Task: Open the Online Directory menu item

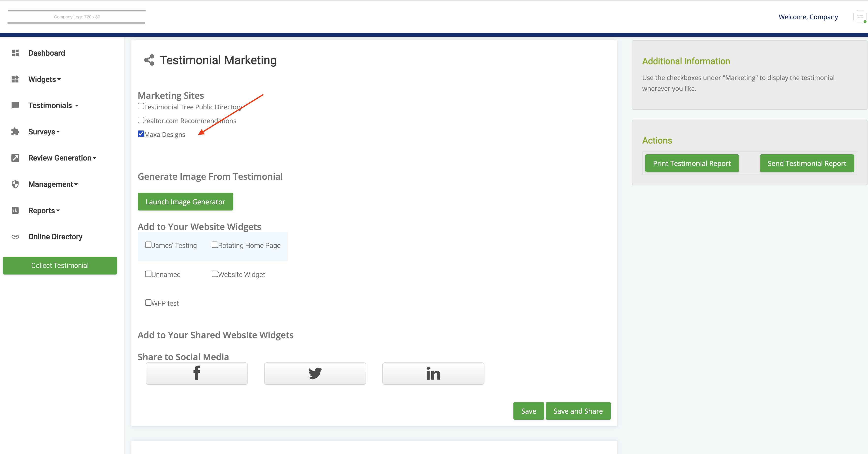Action: 55,237
